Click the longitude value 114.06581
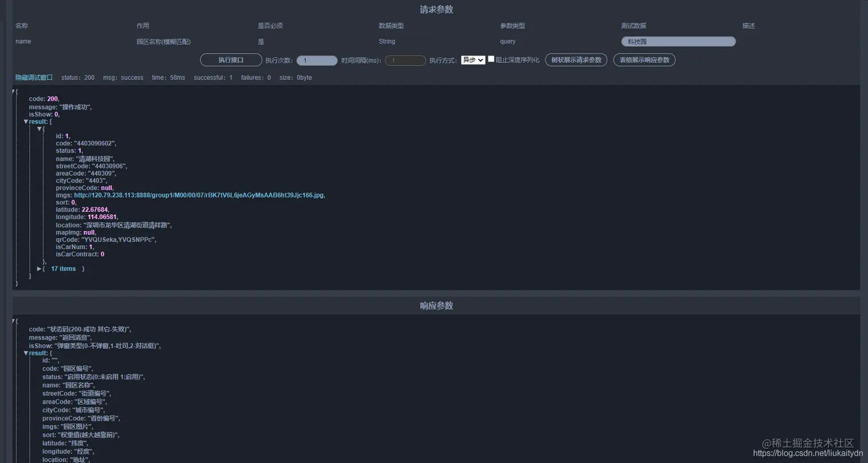Viewport: 868px width, 463px height. pyautogui.click(x=102, y=217)
